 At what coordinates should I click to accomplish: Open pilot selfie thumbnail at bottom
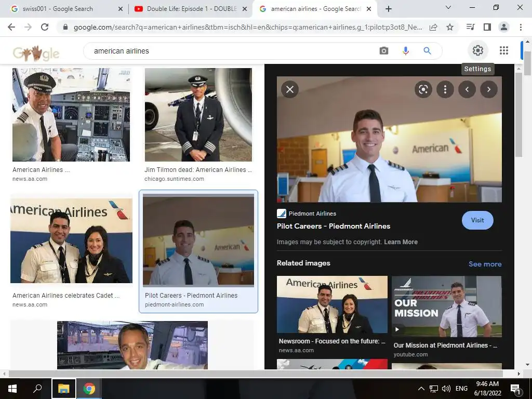tap(132, 345)
